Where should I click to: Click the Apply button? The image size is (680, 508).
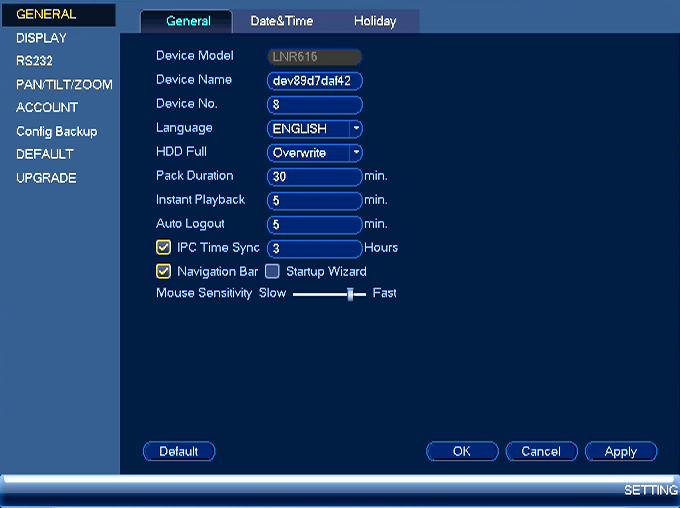click(621, 452)
